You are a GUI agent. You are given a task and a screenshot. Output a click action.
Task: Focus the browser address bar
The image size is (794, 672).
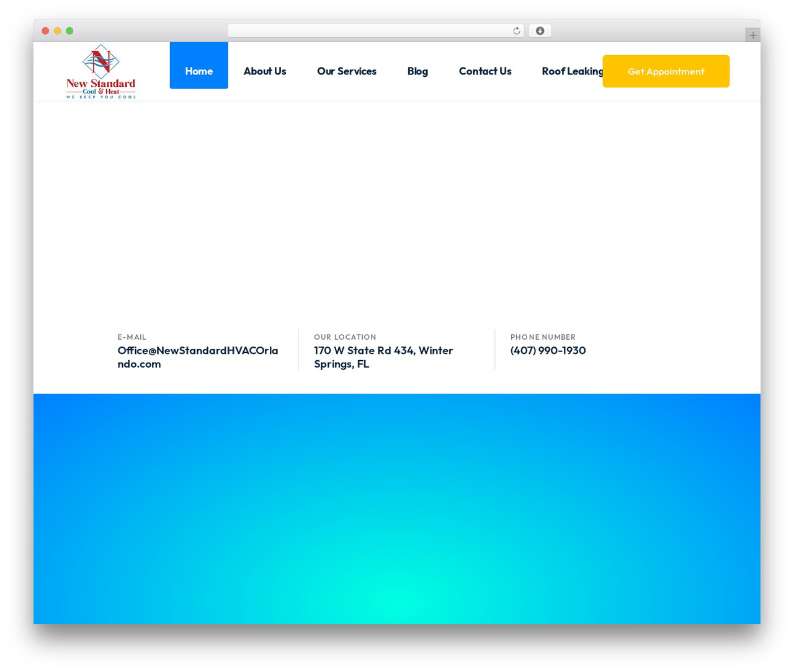376,31
